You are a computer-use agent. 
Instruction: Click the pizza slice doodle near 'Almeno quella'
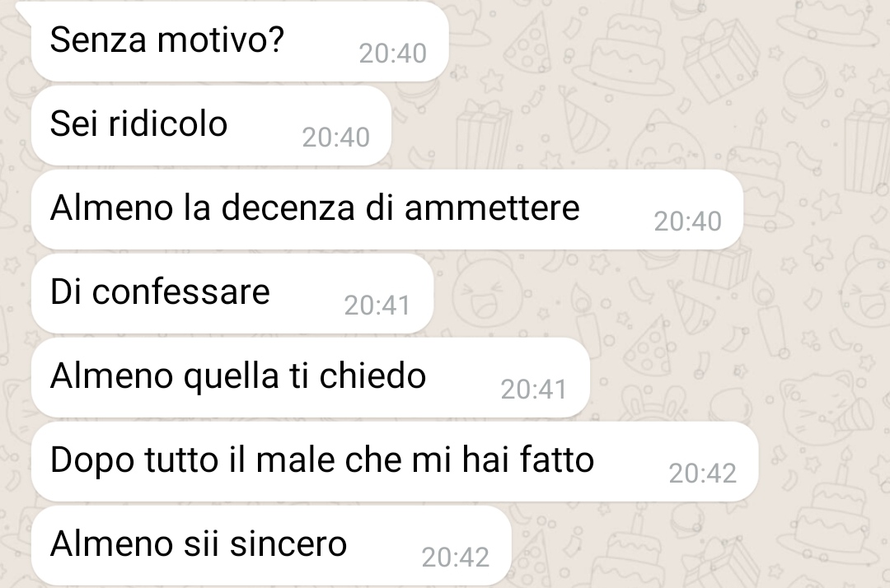pyautogui.click(x=649, y=346)
